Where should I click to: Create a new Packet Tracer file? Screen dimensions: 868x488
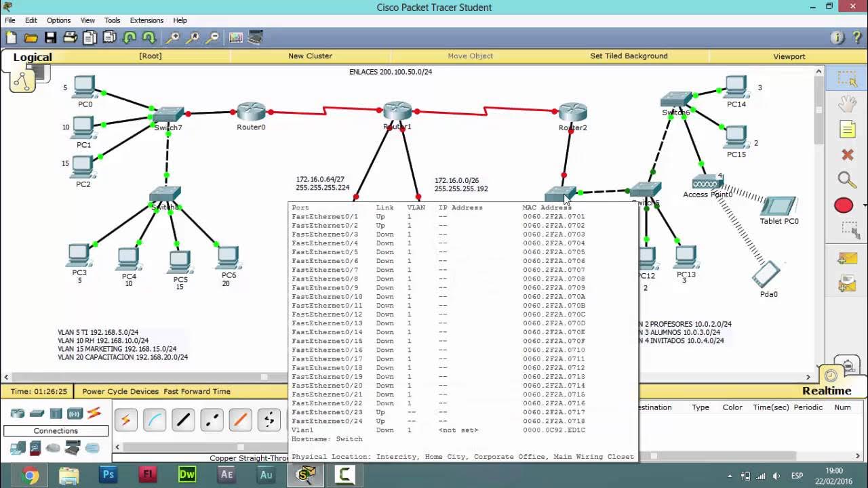[12, 38]
